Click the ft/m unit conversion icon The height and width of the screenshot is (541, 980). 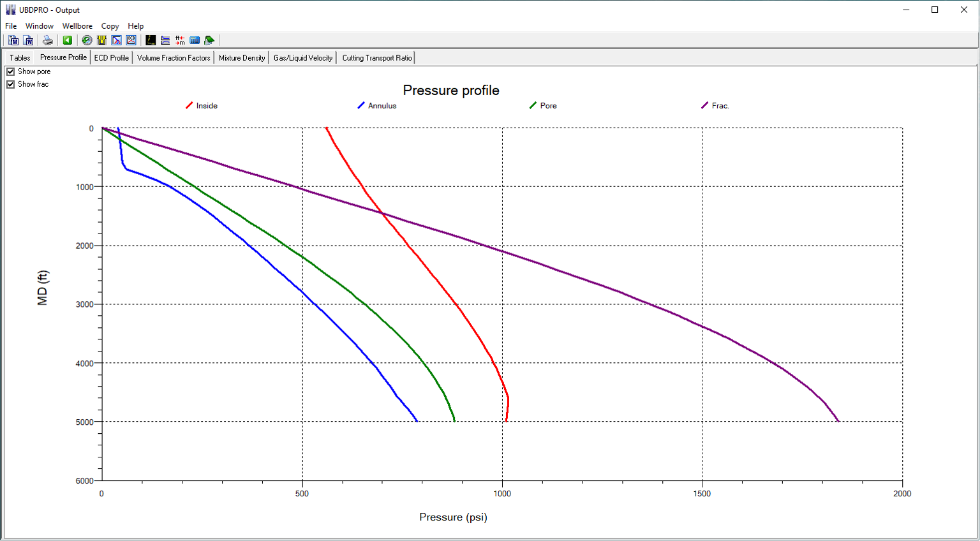pyautogui.click(x=180, y=40)
